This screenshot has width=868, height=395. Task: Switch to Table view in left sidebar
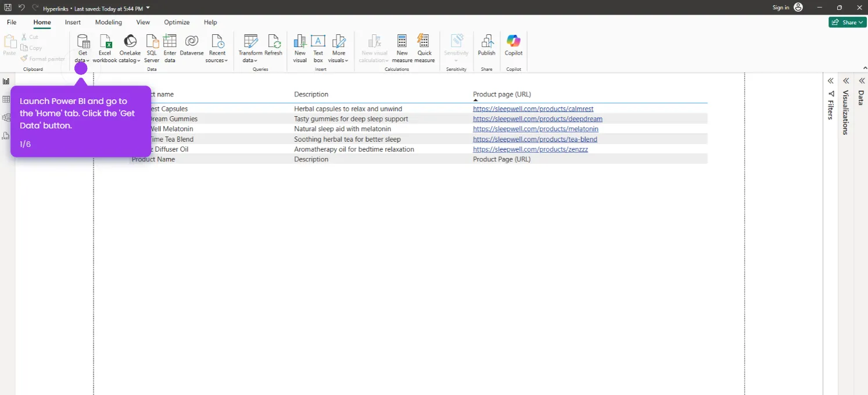6,99
